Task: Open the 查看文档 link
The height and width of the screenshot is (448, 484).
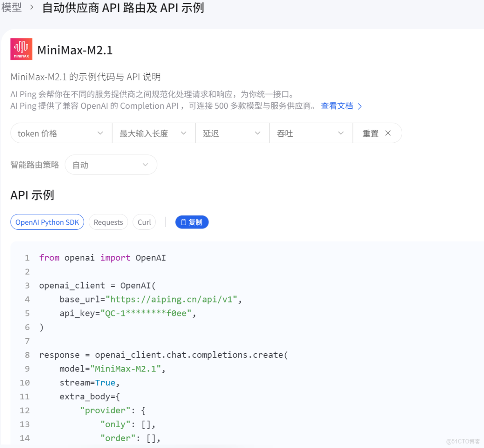Action: 337,105
